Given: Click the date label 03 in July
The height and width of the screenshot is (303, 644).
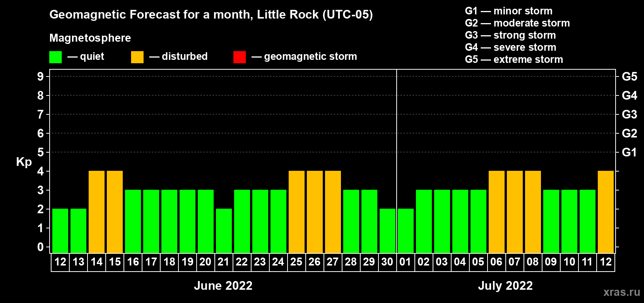Looking at the screenshot, I should 442,262.
